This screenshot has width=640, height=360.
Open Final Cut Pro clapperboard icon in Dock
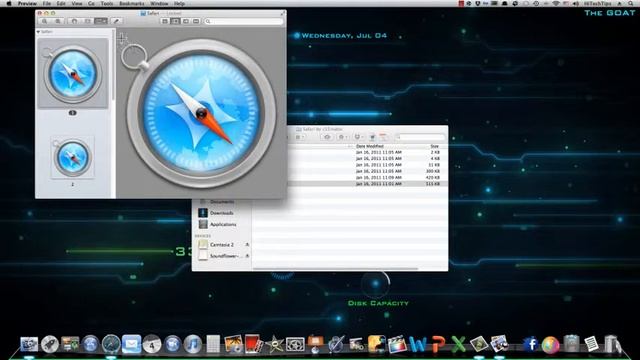pos(397,344)
